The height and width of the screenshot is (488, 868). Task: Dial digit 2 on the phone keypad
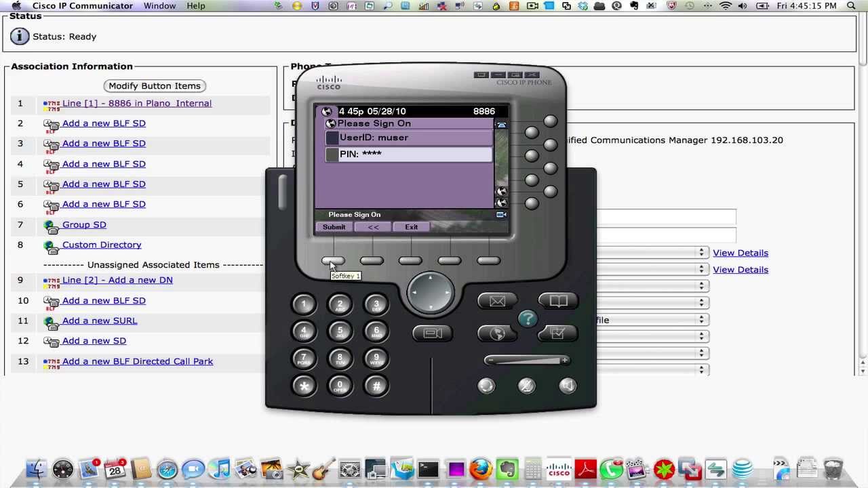point(340,304)
